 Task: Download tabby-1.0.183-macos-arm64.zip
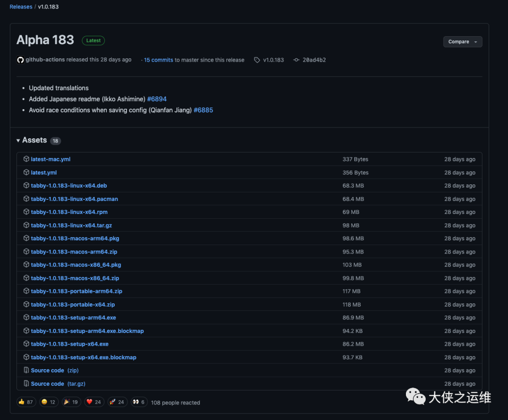pos(74,252)
